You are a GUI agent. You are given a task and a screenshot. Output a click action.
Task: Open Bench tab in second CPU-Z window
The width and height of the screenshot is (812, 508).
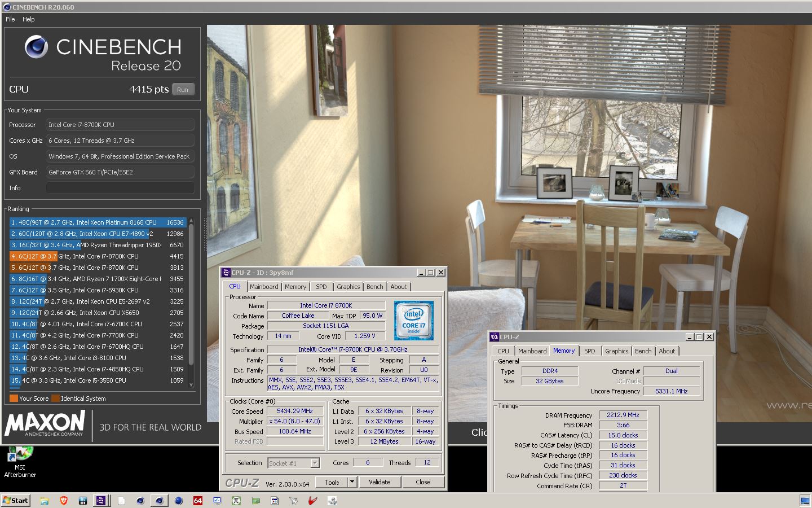tap(643, 351)
